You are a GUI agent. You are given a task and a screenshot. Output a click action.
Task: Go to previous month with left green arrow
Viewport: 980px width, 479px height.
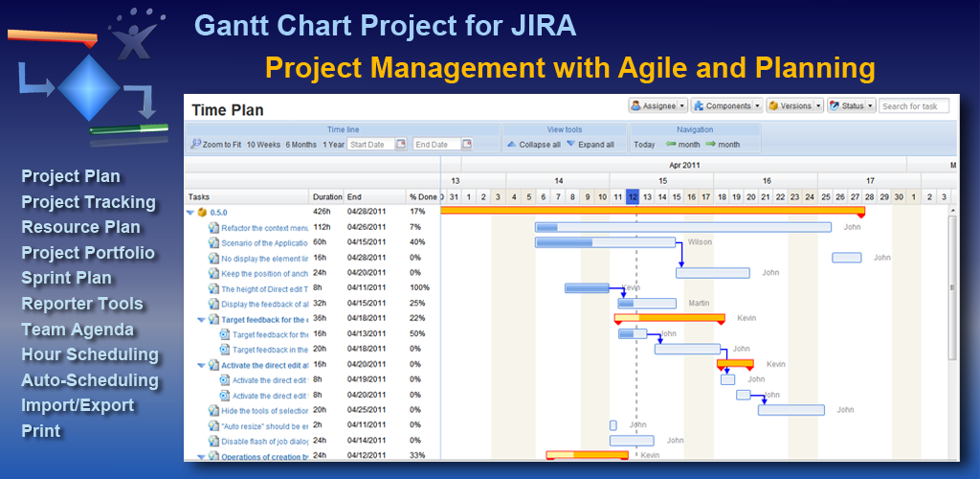pyautogui.click(x=671, y=145)
